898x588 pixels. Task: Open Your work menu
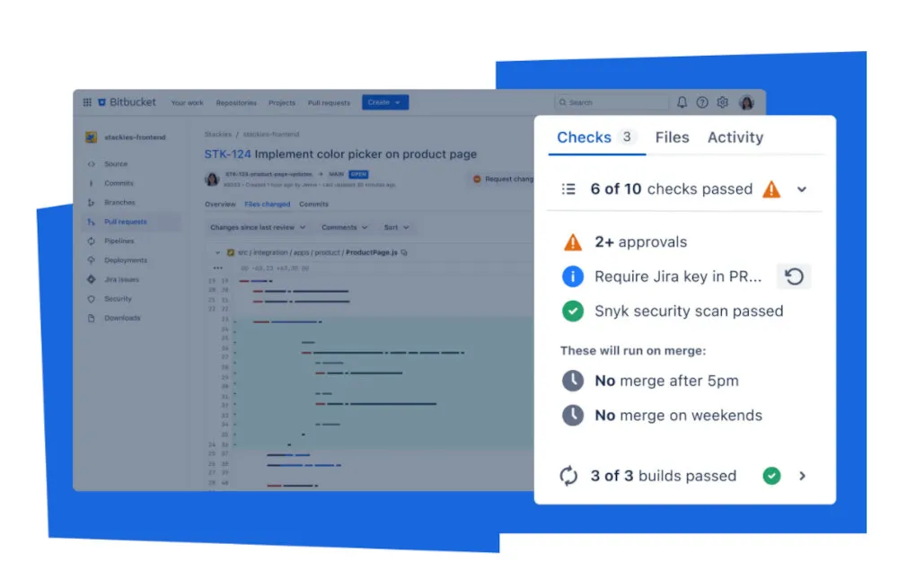click(188, 103)
